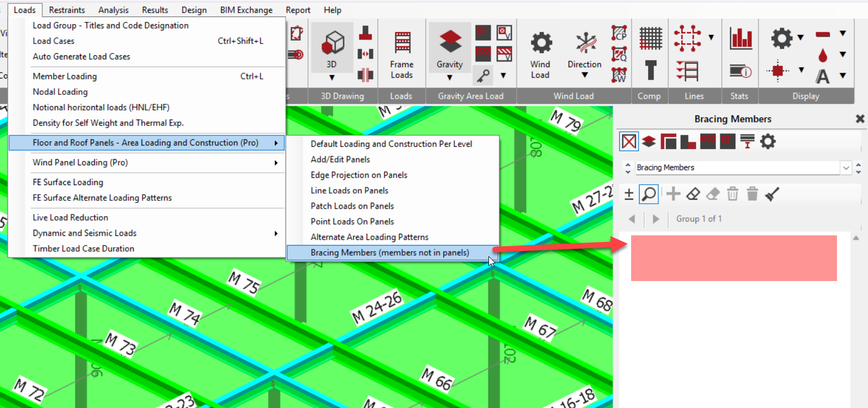Screen dimensions: 868x408
Task: Go to next group arrow in panel
Action: coord(656,219)
